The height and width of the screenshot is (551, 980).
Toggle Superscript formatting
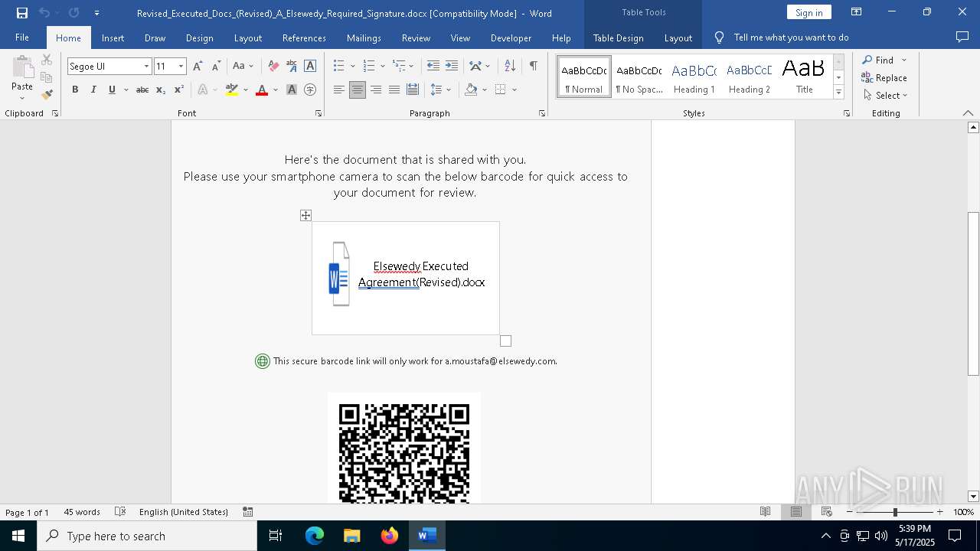[179, 90]
